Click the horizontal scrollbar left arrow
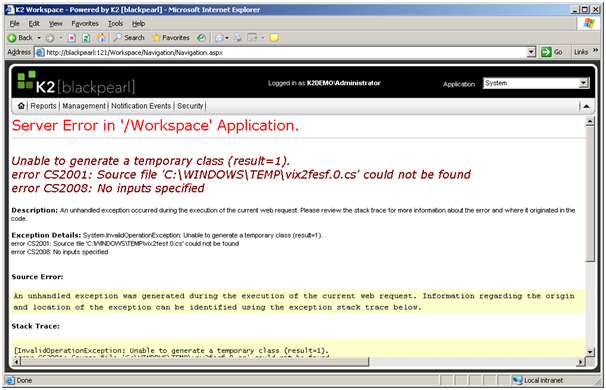Viewport: 606px width, 390px height. point(17,362)
